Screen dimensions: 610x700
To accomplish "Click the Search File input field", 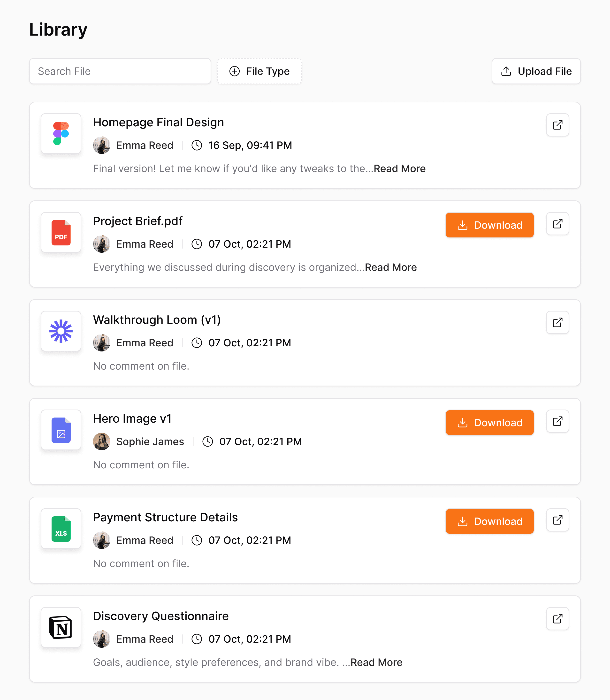I will (x=120, y=71).
